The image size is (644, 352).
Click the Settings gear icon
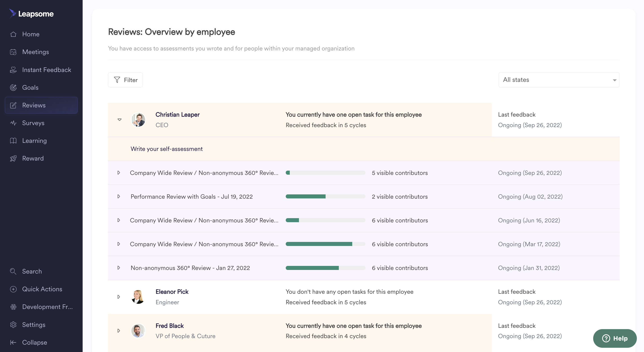tap(13, 325)
